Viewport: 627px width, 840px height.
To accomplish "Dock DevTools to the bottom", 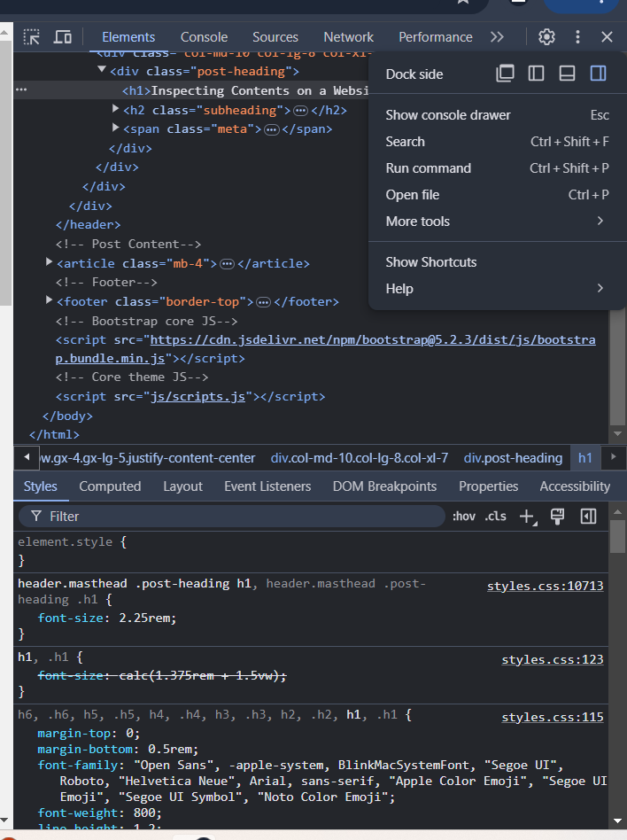I will 567,74.
